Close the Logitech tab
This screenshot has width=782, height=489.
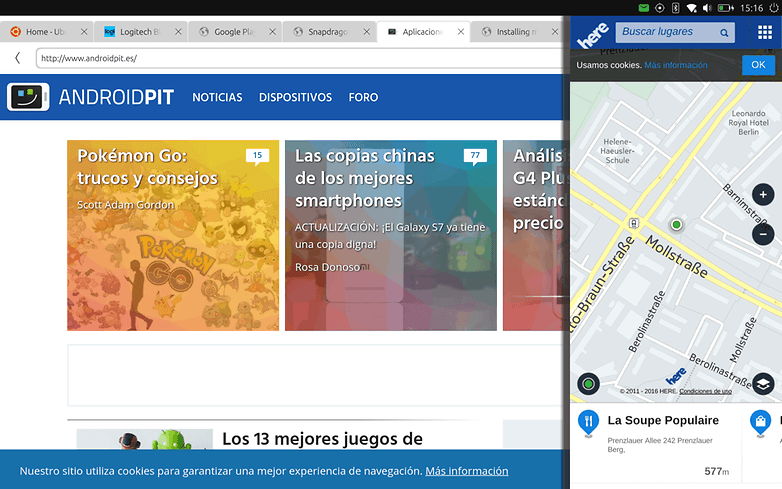coord(178,31)
